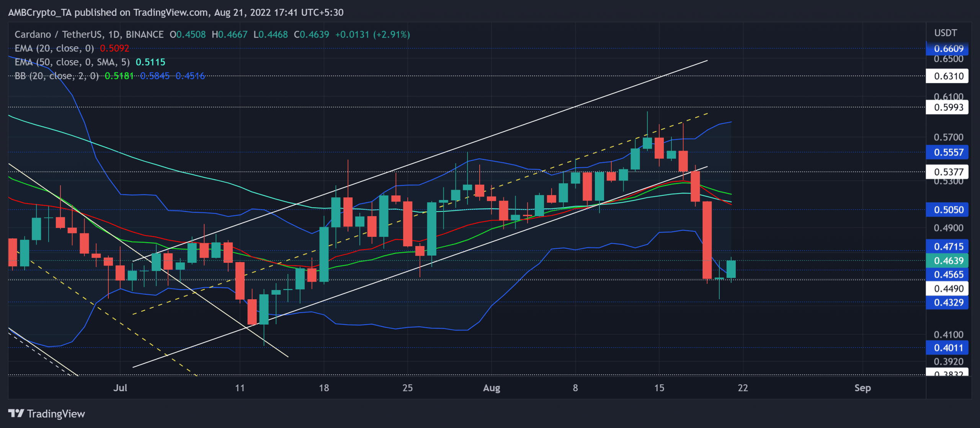Click the USDT currency label on price axis

[946, 33]
